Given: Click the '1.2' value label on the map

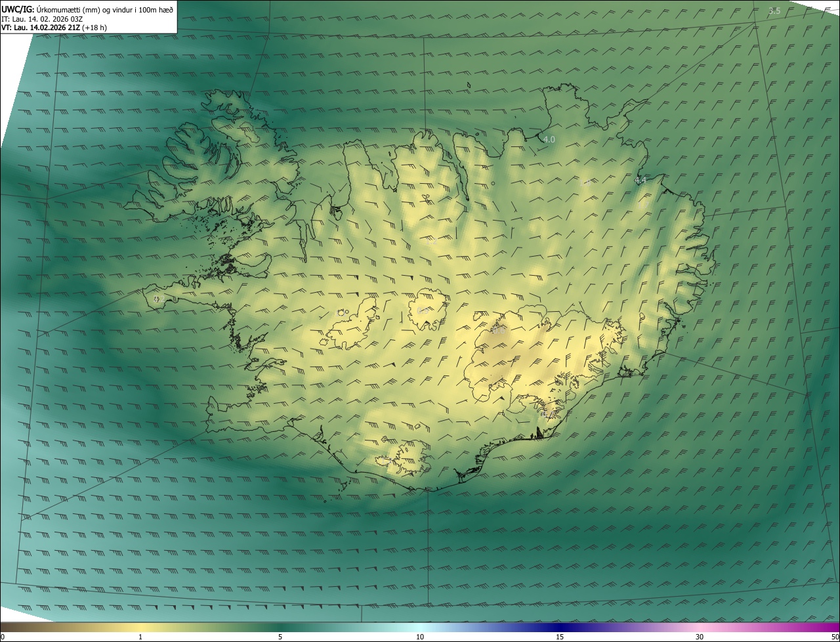Looking at the screenshot, I should [432, 242].
